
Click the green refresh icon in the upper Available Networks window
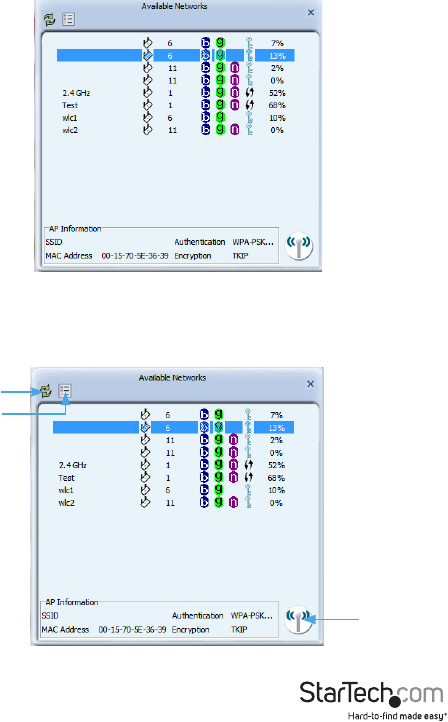tap(49, 19)
